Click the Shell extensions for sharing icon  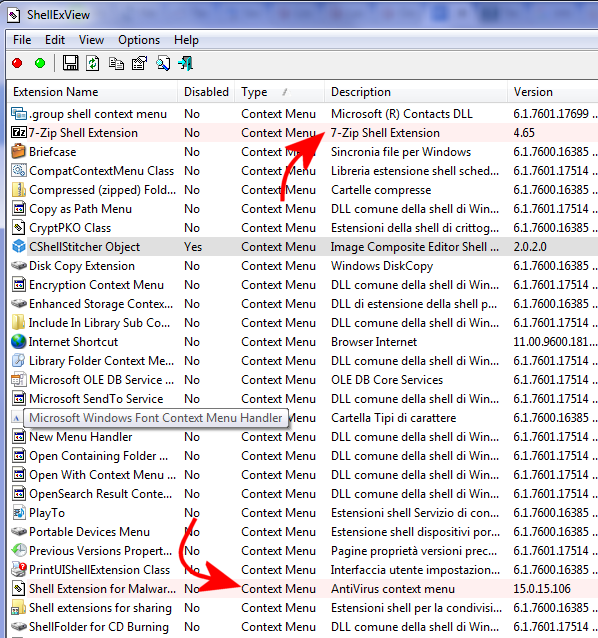(x=18, y=607)
